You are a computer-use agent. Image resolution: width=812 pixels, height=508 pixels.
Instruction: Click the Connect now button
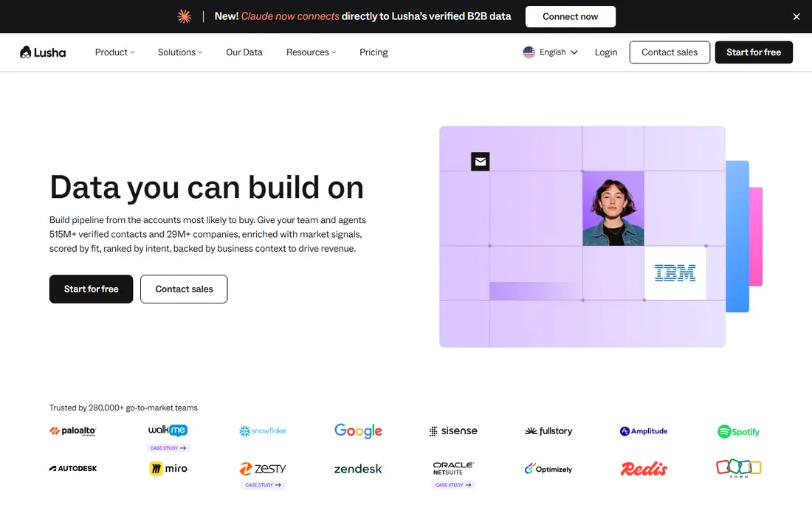click(570, 16)
